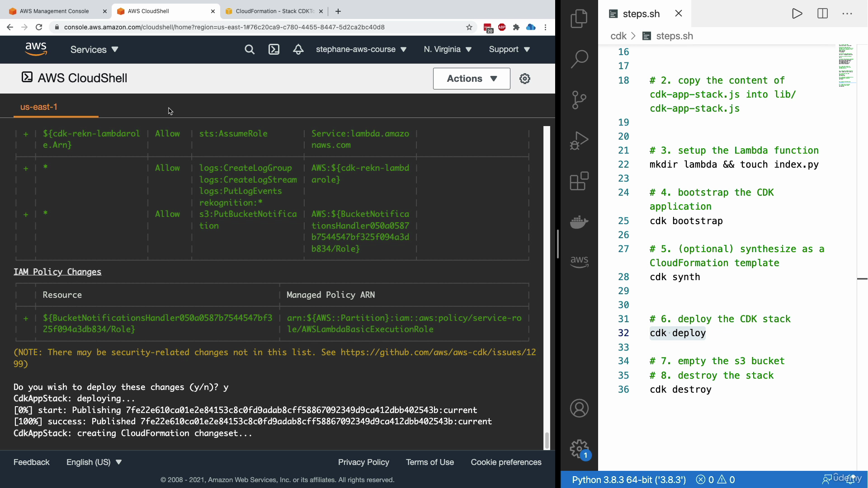This screenshot has width=868, height=488.
Task: Place cursor on 'cdk deploy' line
Action: point(678,333)
